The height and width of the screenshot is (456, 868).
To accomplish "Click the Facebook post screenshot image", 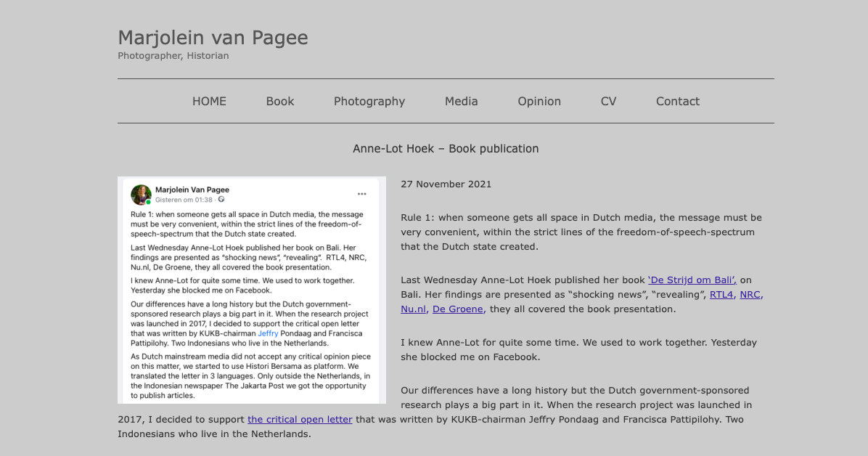I will pos(252,290).
